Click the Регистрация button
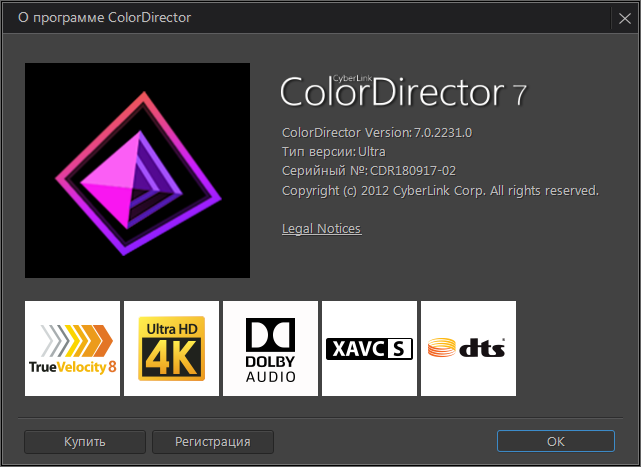 (213, 442)
